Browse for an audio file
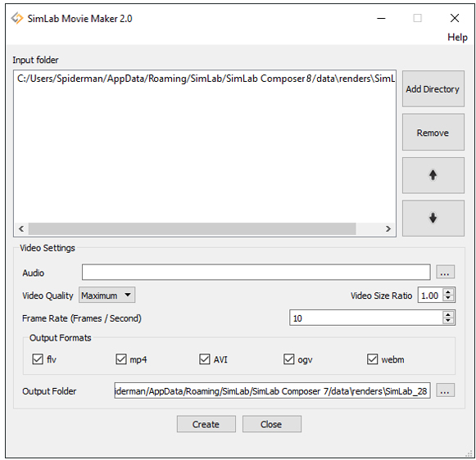 (445, 272)
